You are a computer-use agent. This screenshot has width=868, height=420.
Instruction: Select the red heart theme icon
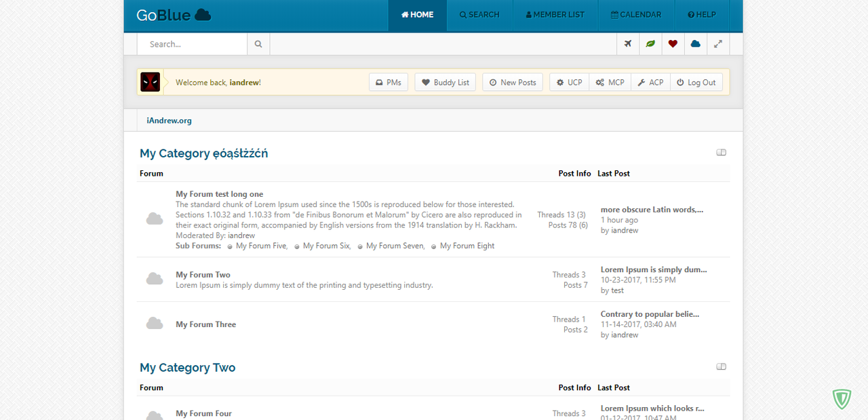673,44
